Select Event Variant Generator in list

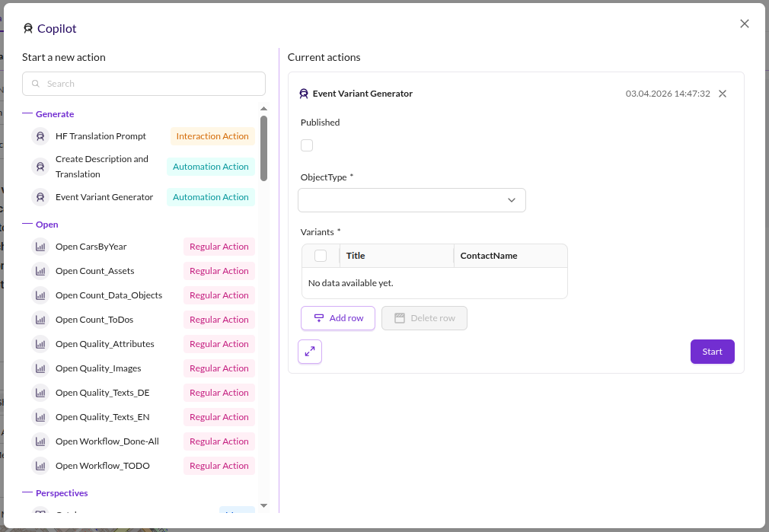coord(143,197)
